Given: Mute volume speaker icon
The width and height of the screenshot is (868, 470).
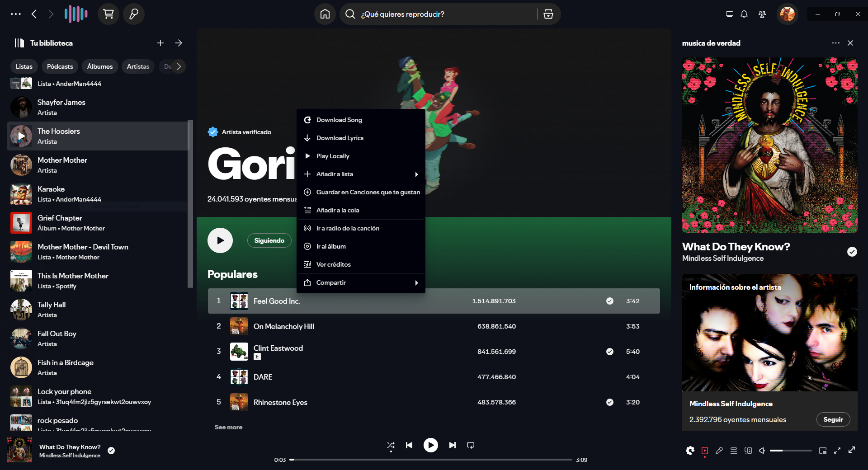Looking at the screenshot, I should coord(762,451).
